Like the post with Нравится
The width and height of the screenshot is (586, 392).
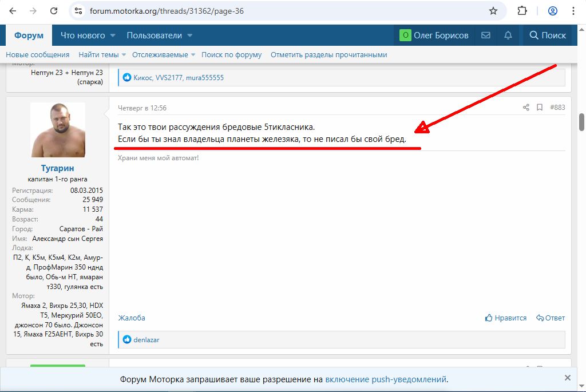tap(505, 318)
